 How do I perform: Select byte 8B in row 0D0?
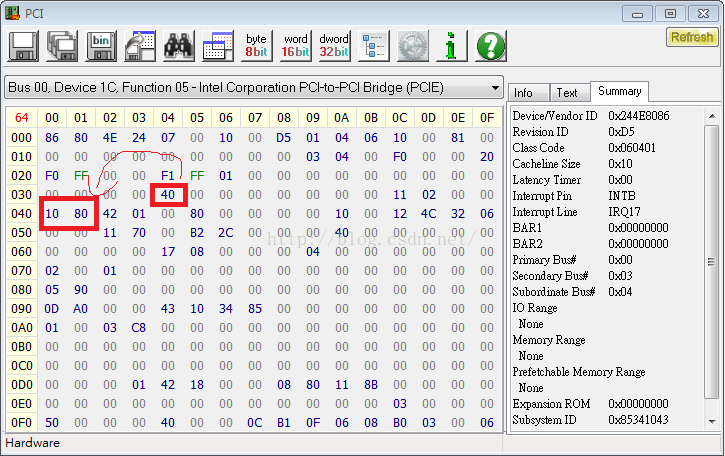click(x=371, y=385)
